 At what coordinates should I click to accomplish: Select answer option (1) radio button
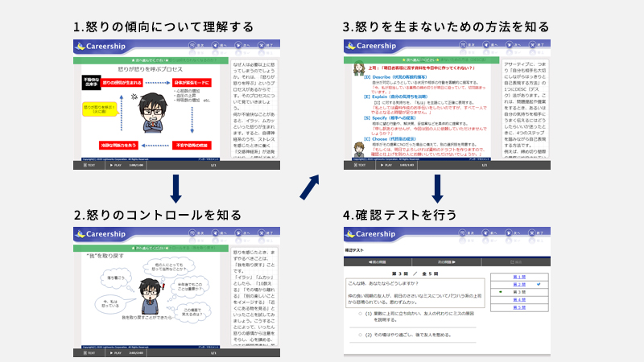tap(360, 314)
